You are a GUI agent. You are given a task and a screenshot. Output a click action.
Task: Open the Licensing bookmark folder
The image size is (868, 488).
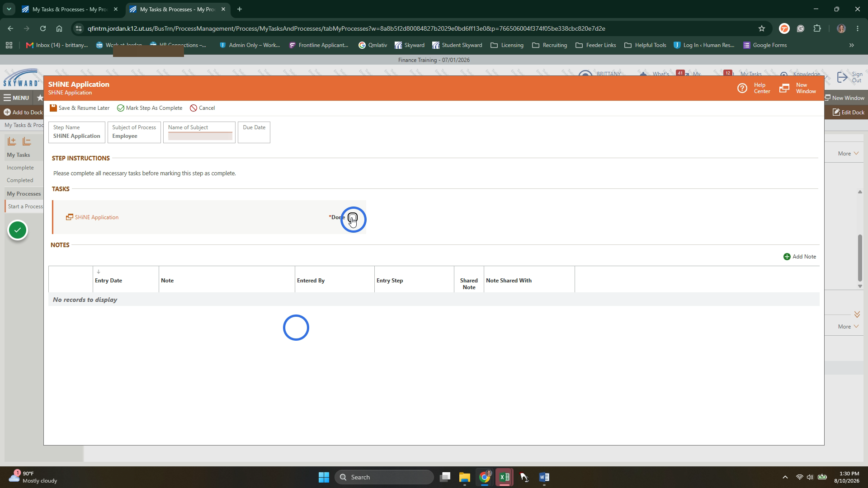pos(507,45)
